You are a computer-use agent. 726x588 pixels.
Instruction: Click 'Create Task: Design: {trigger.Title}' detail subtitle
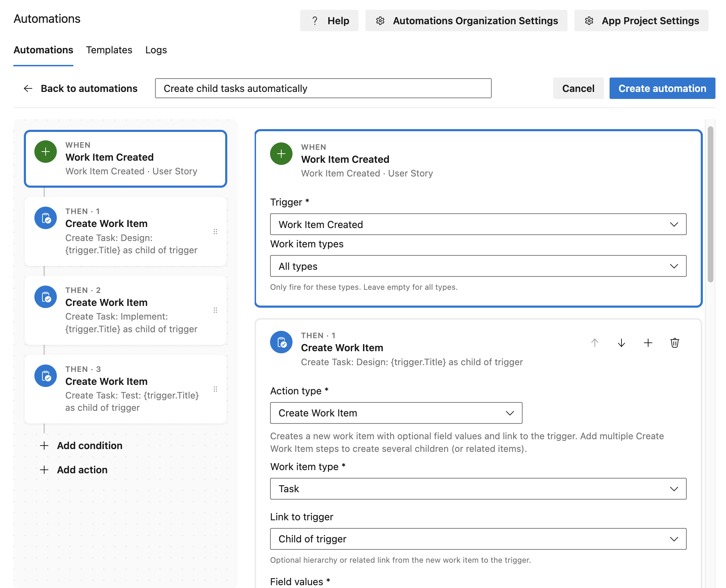(x=412, y=362)
